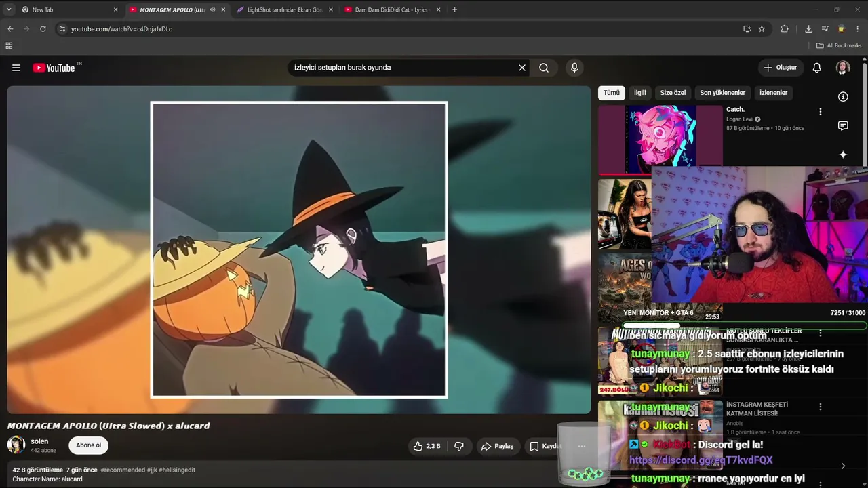Run the search with the magnifier button
This screenshot has width=868, height=488.
544,68
